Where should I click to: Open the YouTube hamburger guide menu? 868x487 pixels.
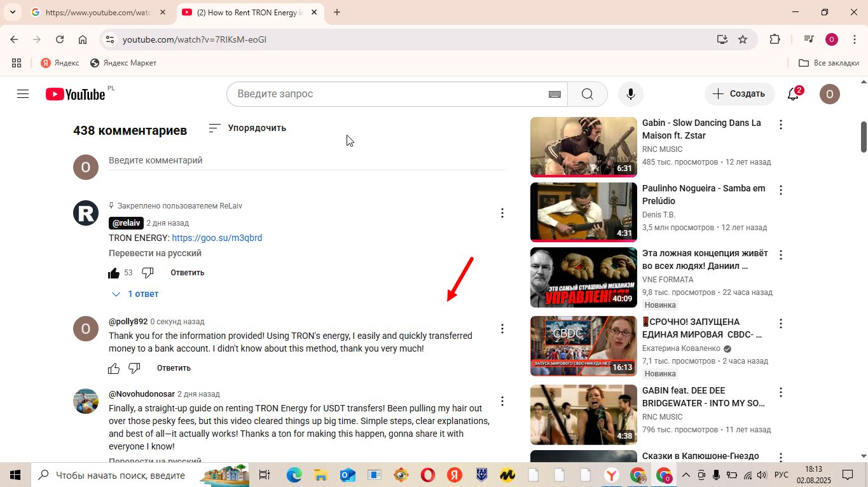pos(23,94)
